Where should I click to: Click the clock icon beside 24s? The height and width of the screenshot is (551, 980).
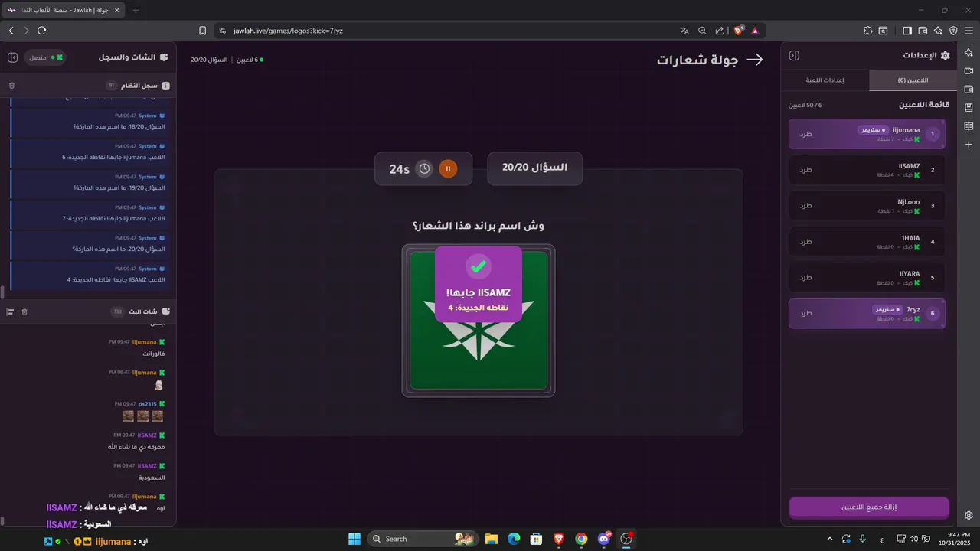pos(424,168)
